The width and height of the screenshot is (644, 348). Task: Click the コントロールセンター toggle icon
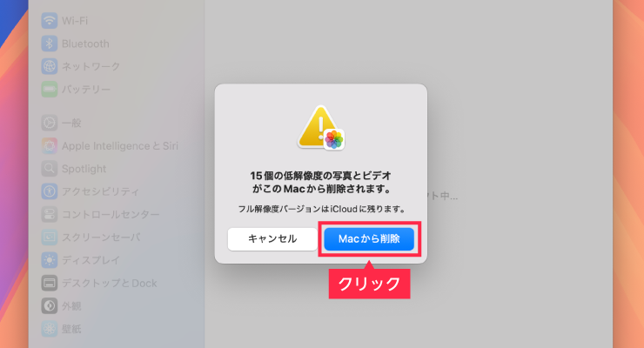click(x=50, y=214)
